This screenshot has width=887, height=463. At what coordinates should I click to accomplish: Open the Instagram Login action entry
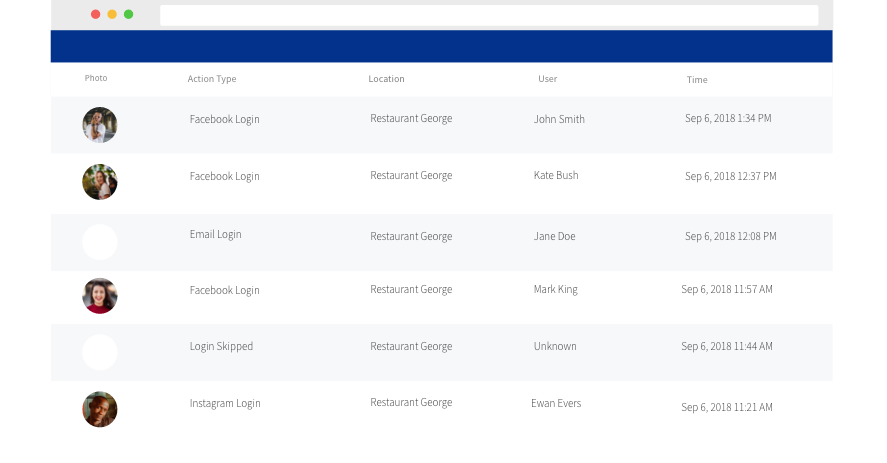(225, 404)
